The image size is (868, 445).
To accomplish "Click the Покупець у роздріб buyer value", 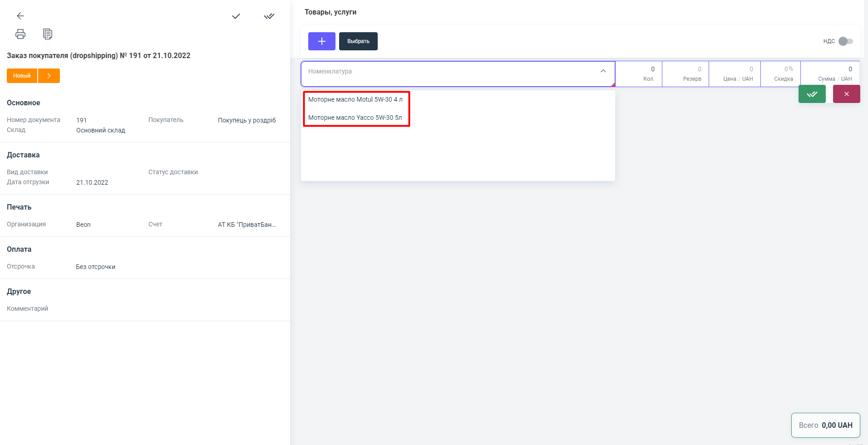I will coord(247,120).
